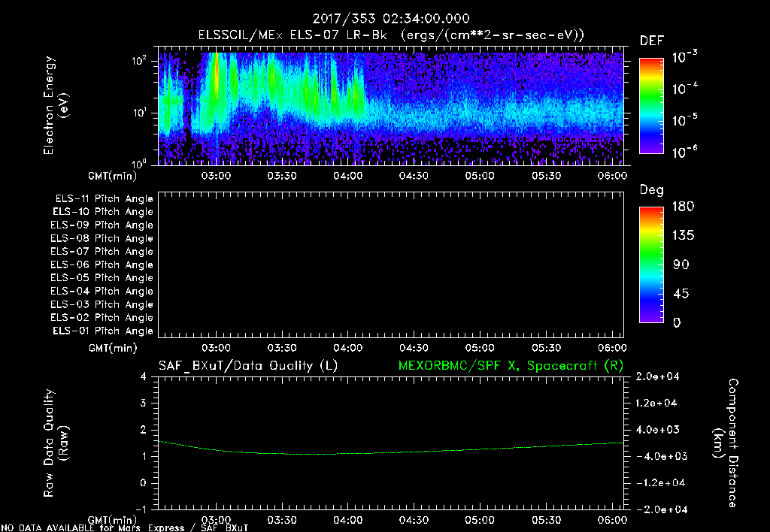Click the ELS-01 Pitch Angle row label
Screen dimensions: 770x532
click(103, 331)
